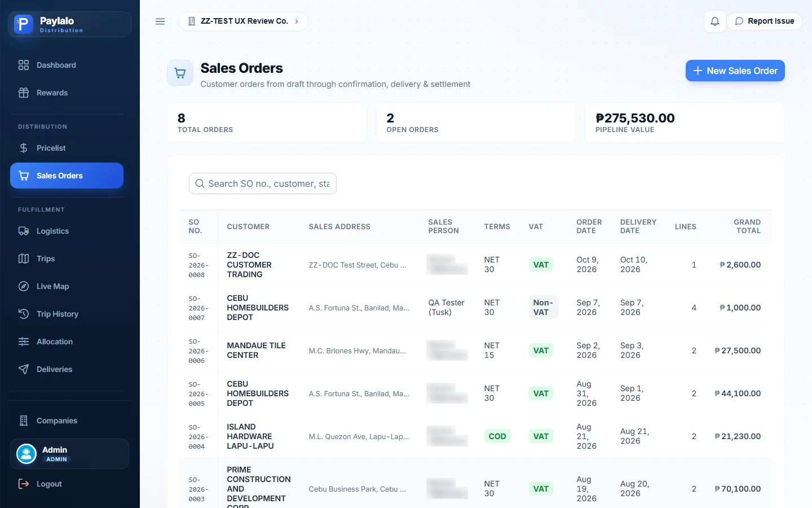Click the Allocation sliders icon
812x508 pixels.
click(24, 341)
